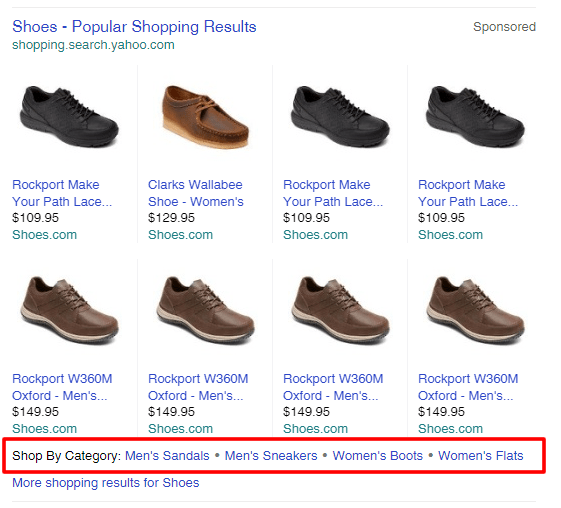Open the leftmost brown Rockport W360M Oxford image
This screenshot has width=561, height=508.
tap(69, 310)
